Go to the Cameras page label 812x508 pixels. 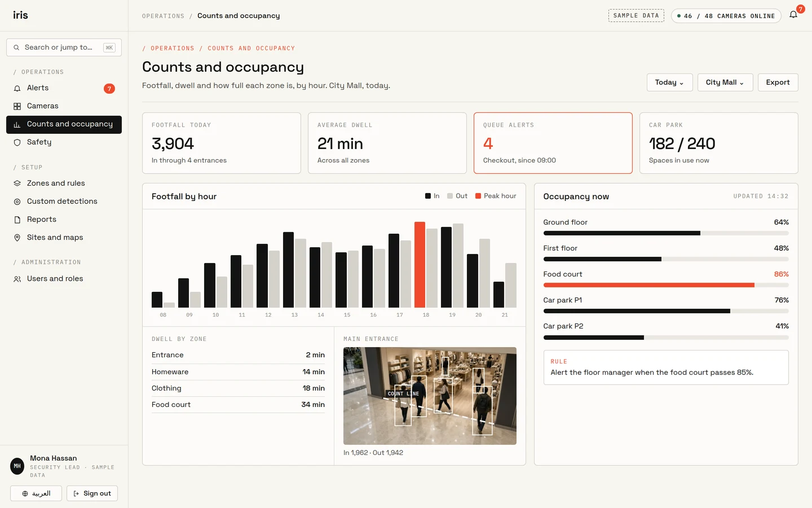[43, 106]
